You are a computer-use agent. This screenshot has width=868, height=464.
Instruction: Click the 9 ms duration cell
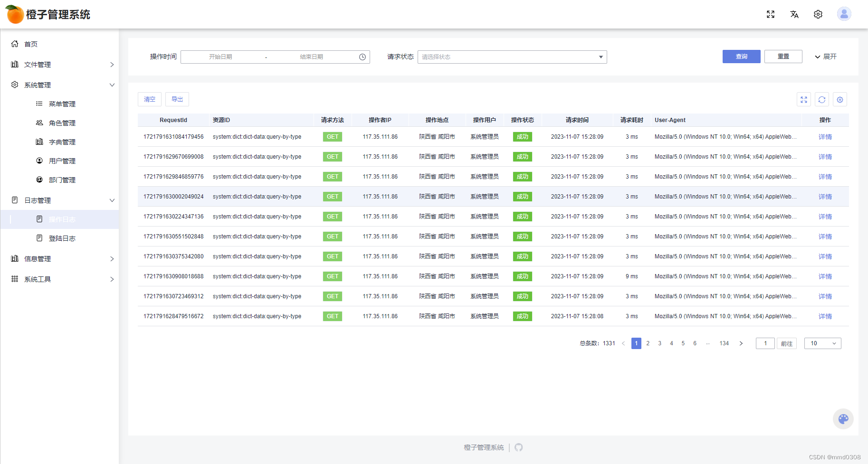click(632, 276)
